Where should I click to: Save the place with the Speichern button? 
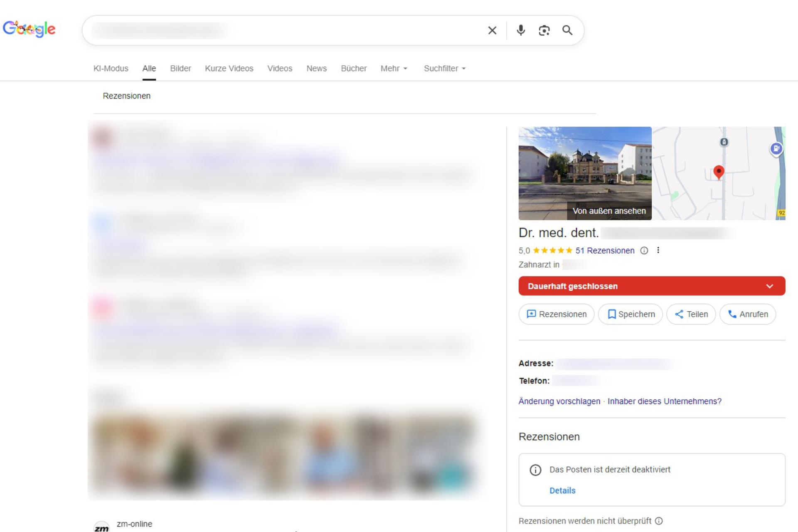coord(631,314)
